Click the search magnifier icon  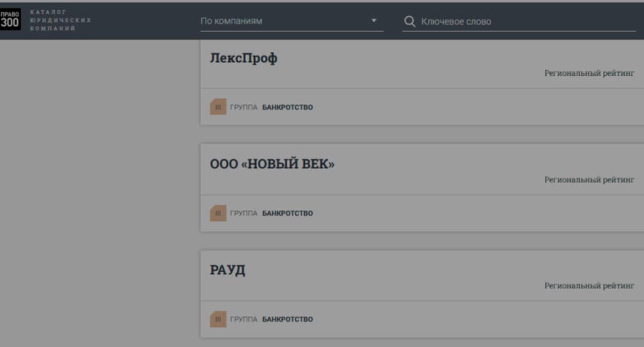click(410, 21)
